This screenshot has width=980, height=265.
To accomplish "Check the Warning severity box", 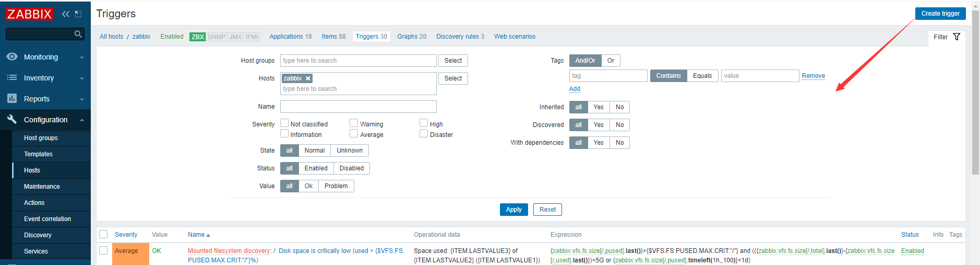I will tap(354, 123).
